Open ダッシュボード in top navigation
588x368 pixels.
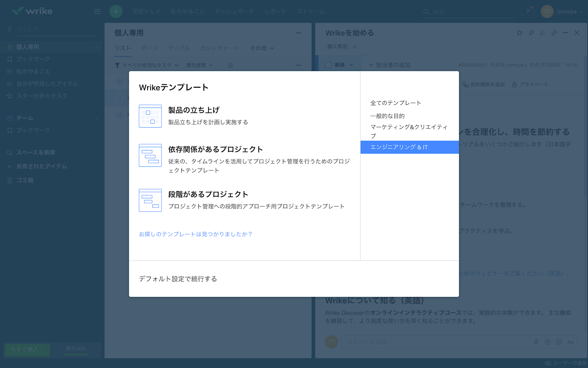click(234, 11)
